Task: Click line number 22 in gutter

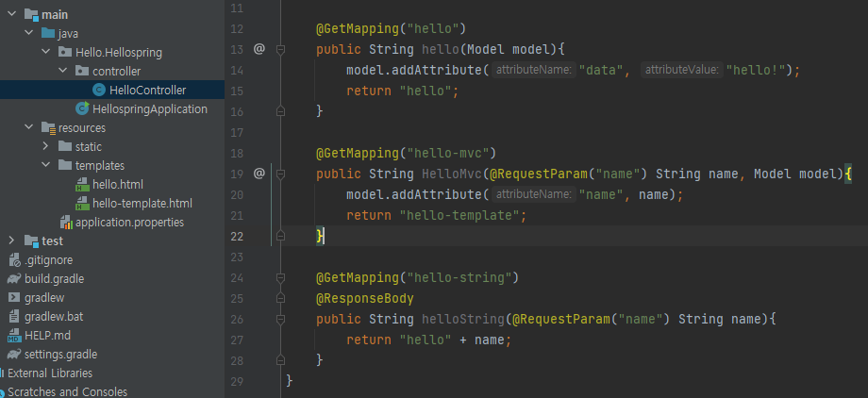Action: coord(237,237)
